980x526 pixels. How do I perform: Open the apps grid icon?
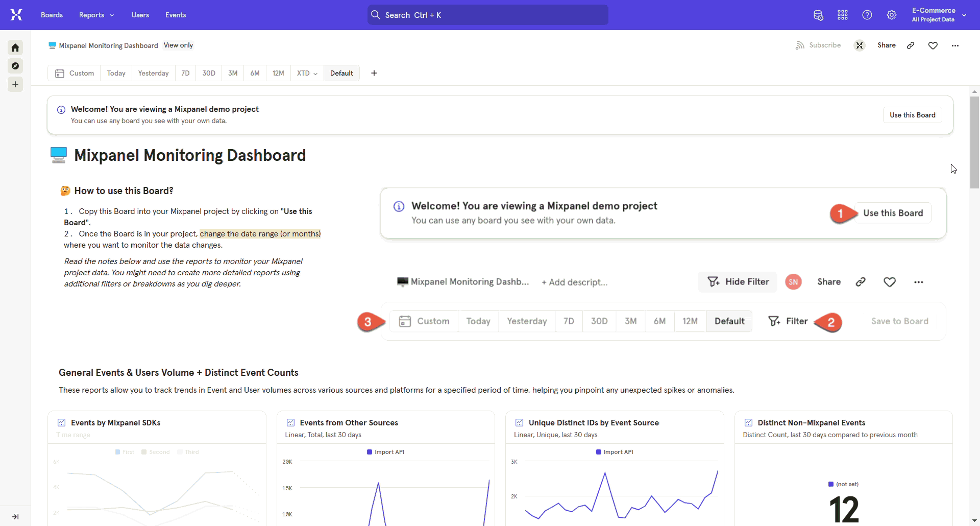(843, 15)
